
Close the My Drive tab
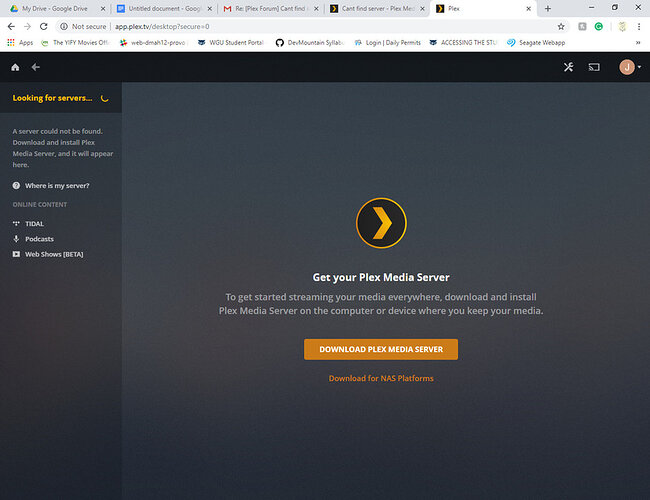[x=103, y=9]
